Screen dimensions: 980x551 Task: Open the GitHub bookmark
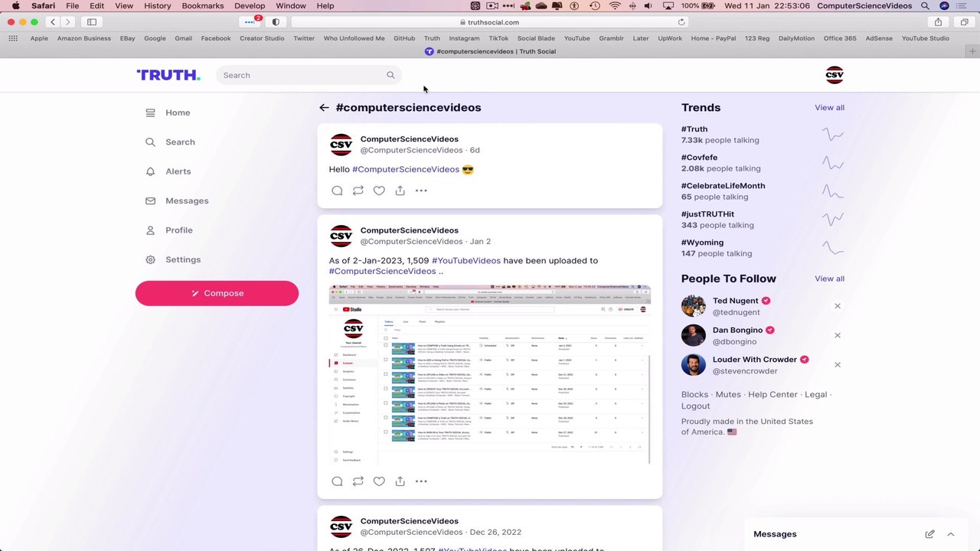click(404, 38)
